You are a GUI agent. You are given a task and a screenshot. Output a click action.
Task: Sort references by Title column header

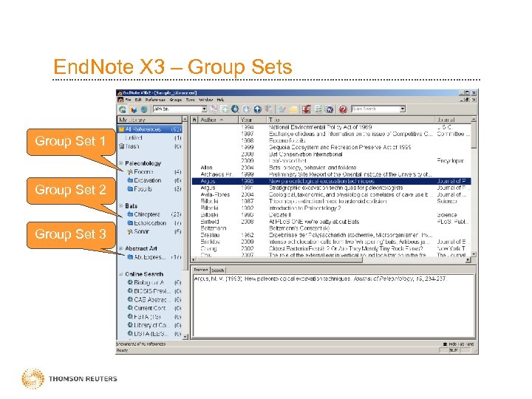(x=350, y=120)
